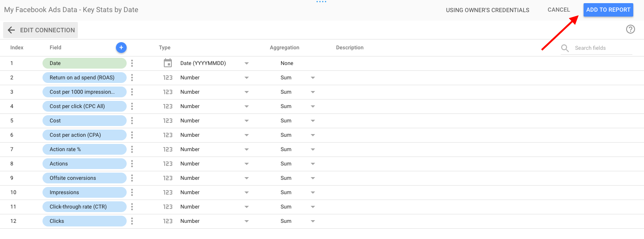Open the three-dot menu for Date field
Screen dimensions: 644x239
point(132,63)
